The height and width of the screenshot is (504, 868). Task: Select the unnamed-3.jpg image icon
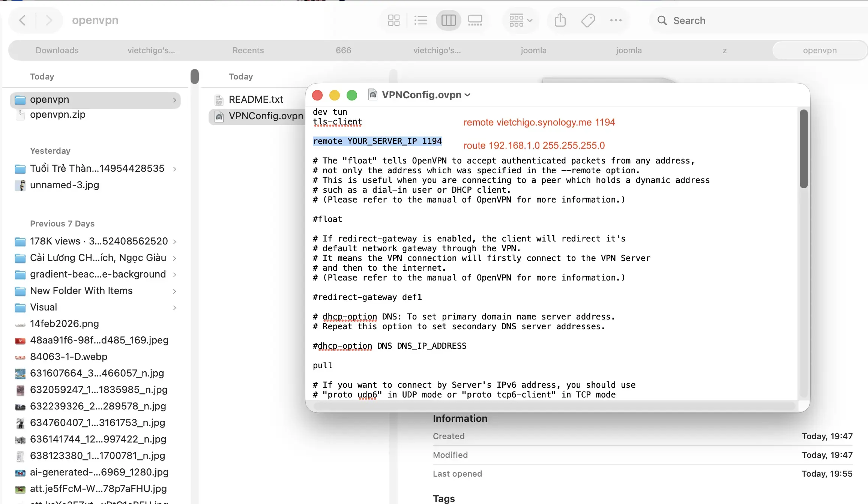pyautogui.click(x=20, y=185)
